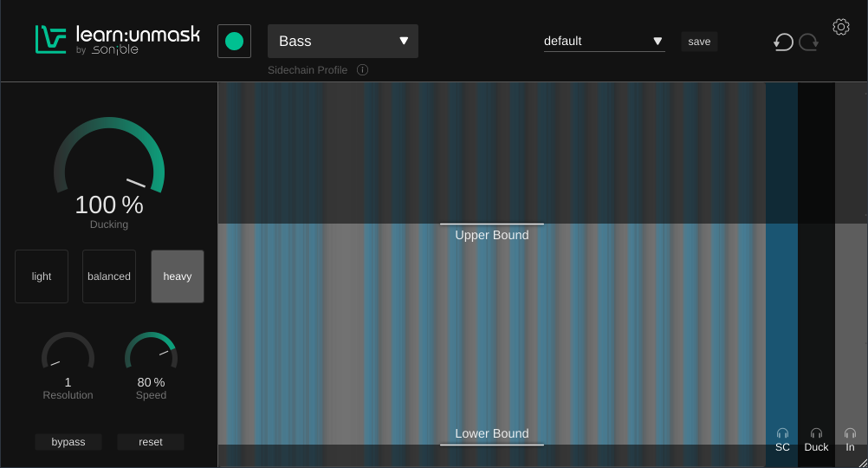This screenshot has width=868, height=468.
Task: Click the redo arrow icon
Action: point(809,42)
